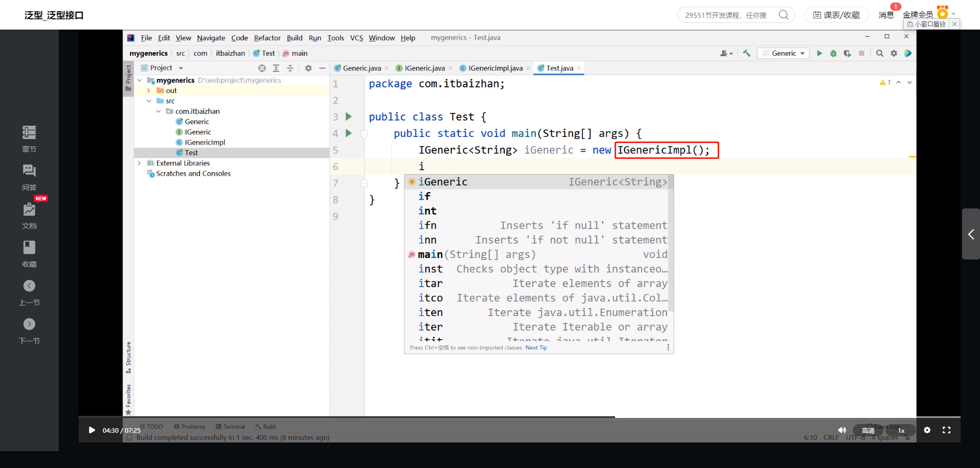Viewport: 980px width, 468px height.
Task: Go to the next lesson 下一节
Action: pyautogui.click(x=29, y=331)
